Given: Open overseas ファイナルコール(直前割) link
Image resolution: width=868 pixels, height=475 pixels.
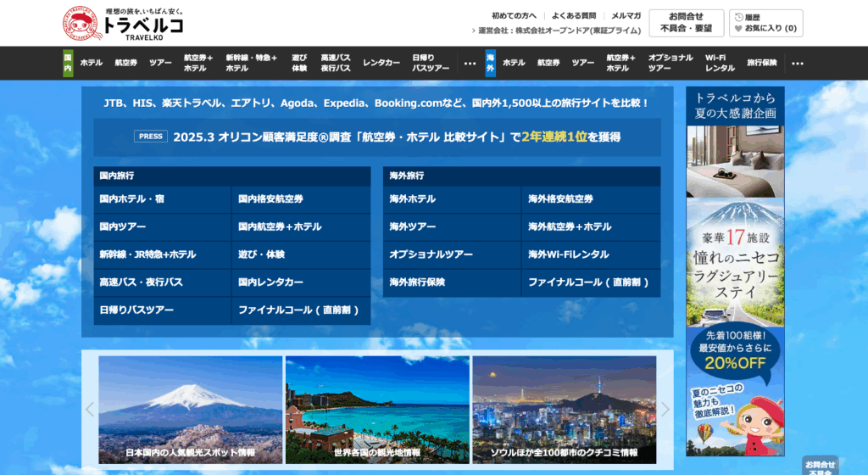Looking at the screenshot, I should click(x=591, y=282).
